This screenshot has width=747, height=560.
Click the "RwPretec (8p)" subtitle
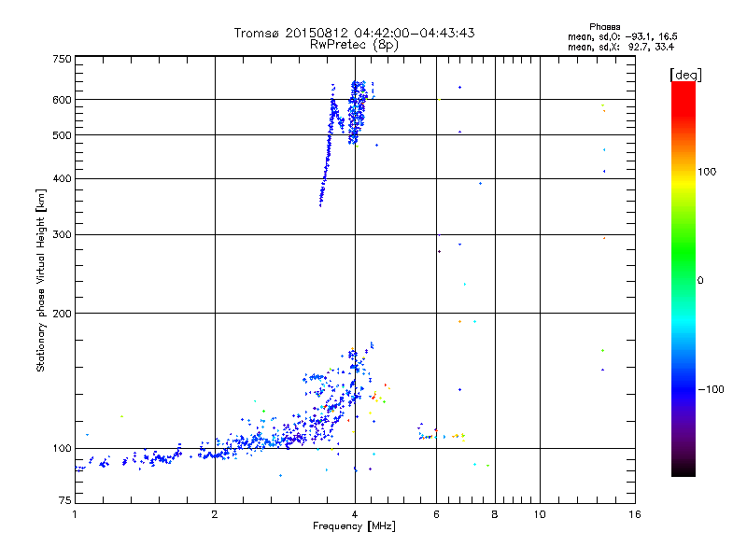[x=354, y=45]
